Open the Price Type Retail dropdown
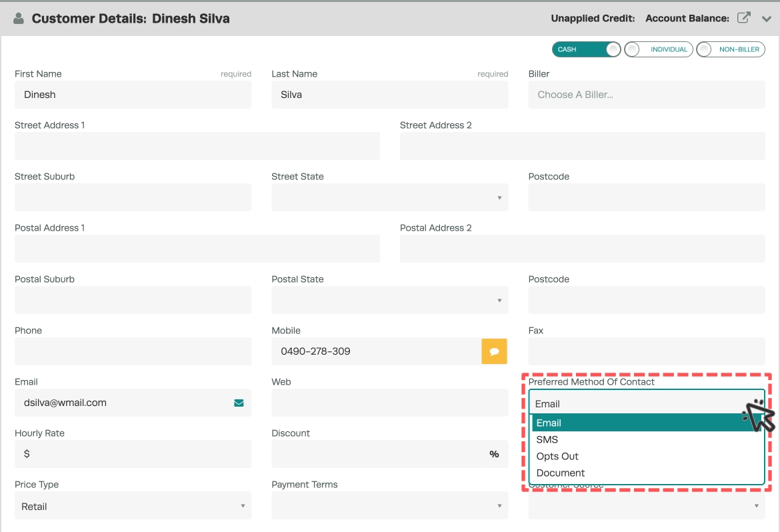 (133, 505)
